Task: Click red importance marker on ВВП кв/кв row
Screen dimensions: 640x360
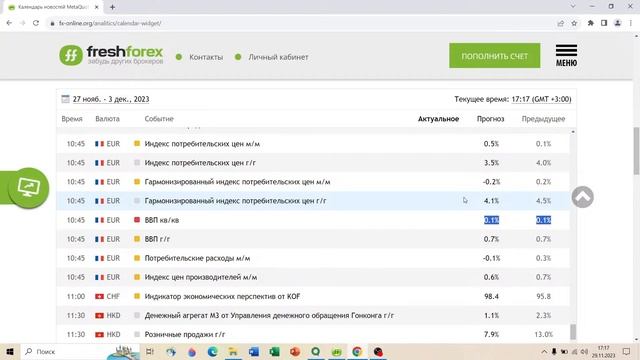Action: tap(137, 220)
